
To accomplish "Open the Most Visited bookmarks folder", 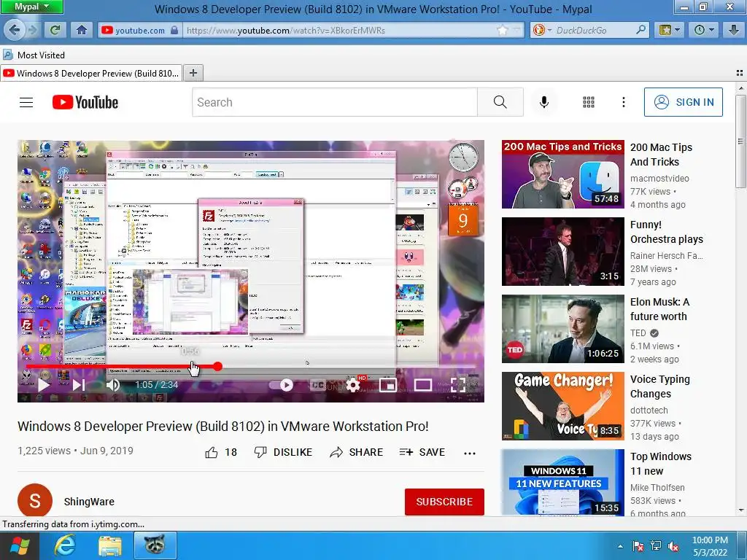I will 34,55.
